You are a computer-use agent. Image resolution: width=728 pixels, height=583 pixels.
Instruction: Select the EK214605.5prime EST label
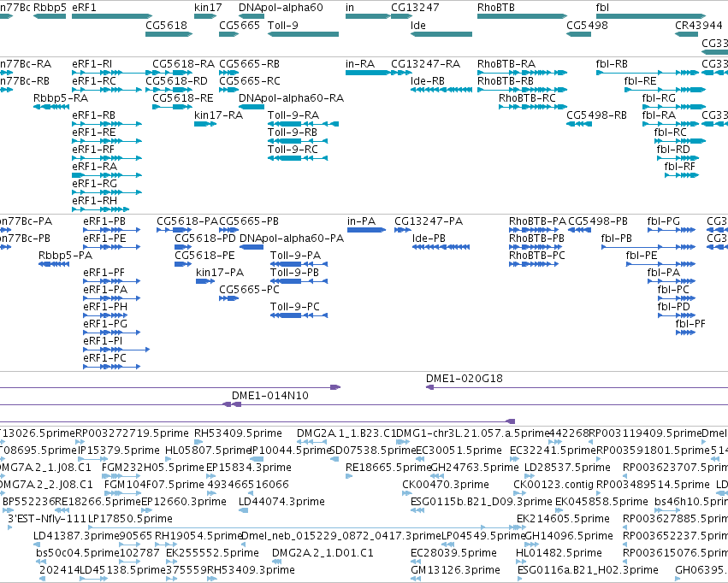click(x=563, y=519)
